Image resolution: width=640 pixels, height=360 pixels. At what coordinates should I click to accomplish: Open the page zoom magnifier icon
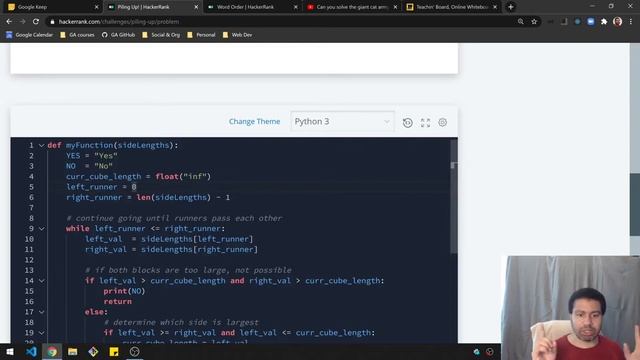pos(520,22)
